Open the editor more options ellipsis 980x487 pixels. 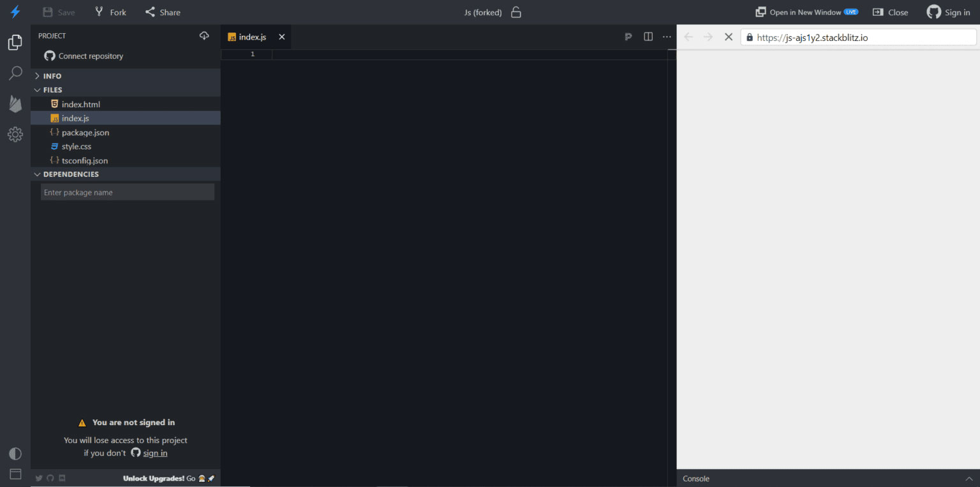[667, 37]
